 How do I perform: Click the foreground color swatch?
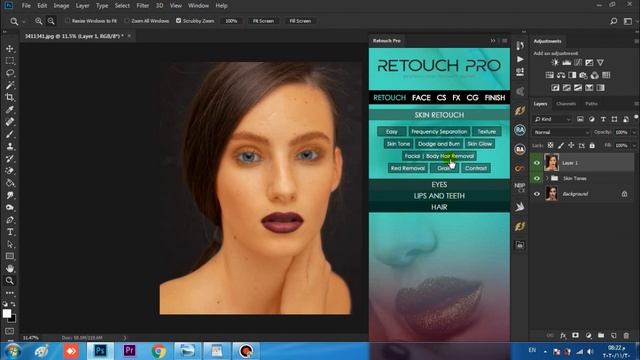click(x=7, y=313)
